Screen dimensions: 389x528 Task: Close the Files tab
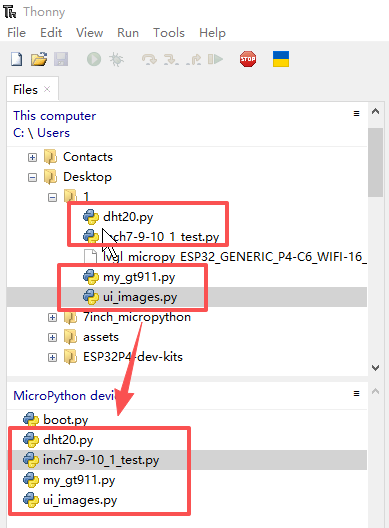[x=47, y=89]
